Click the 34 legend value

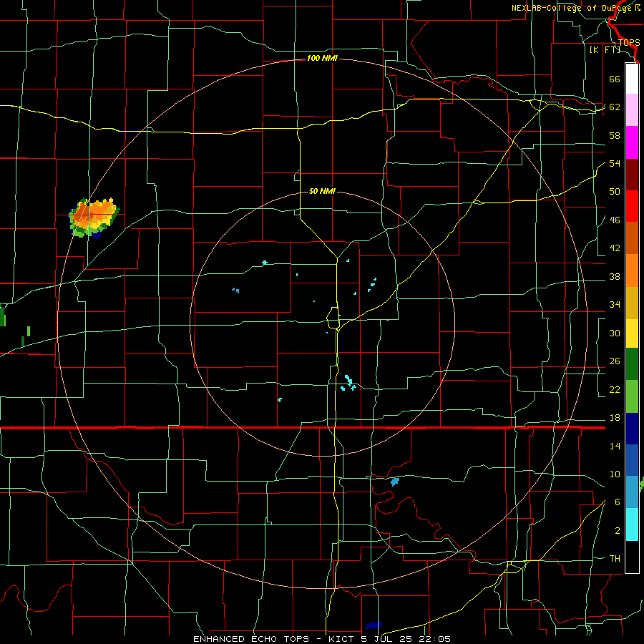coord(615,305)
